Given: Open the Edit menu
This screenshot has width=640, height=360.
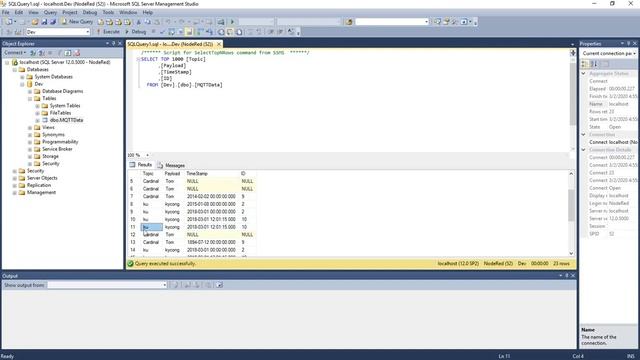Looking at the screenshot, I should coord(19,12).
